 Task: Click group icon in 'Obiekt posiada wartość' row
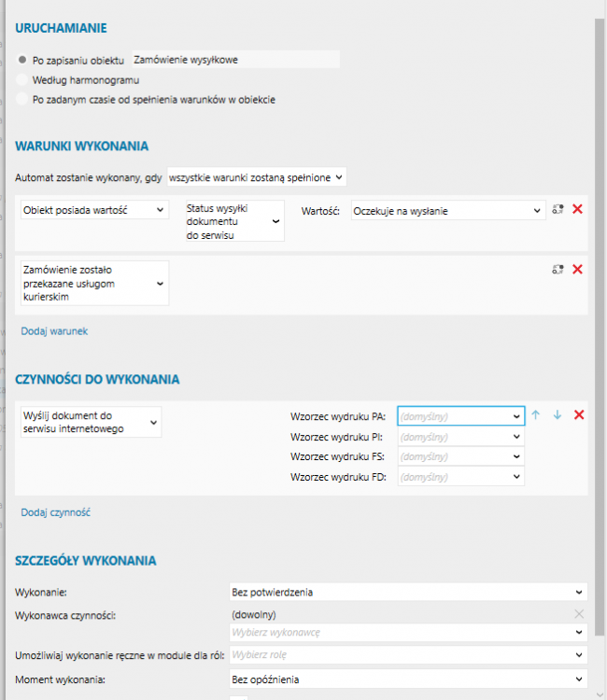tap(558, 209)
